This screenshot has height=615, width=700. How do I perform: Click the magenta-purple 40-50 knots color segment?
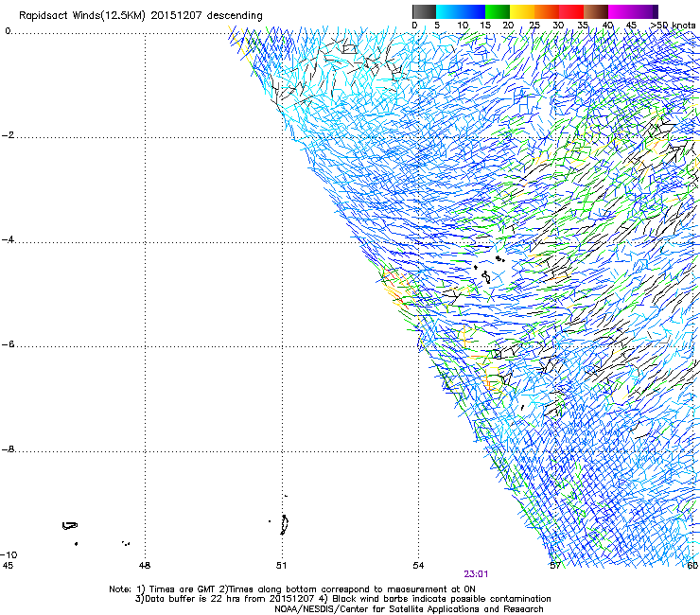[633, 11]
